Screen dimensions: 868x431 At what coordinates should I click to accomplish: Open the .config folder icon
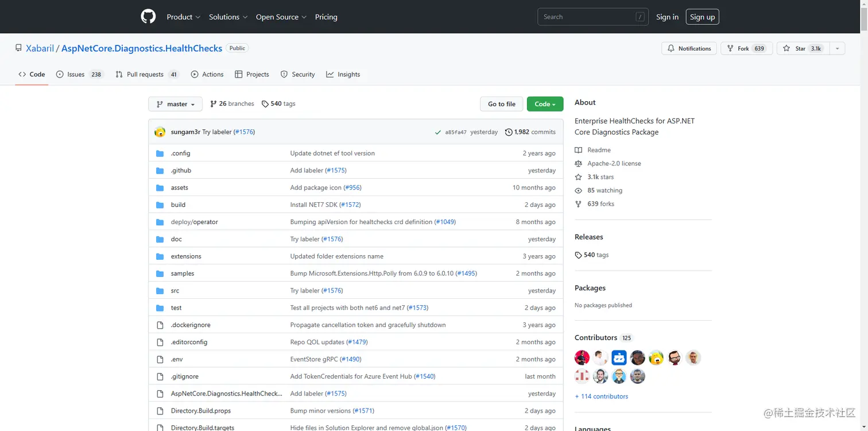160,153
